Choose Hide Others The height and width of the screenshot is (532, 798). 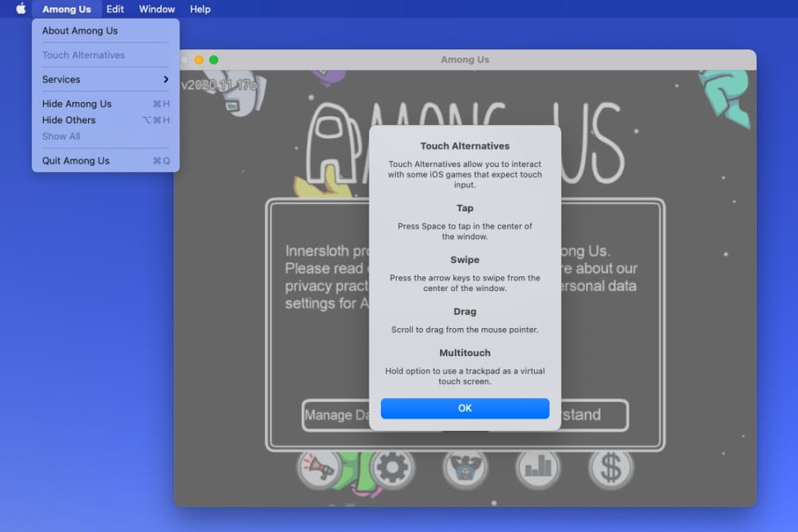(x=105, y=120)
